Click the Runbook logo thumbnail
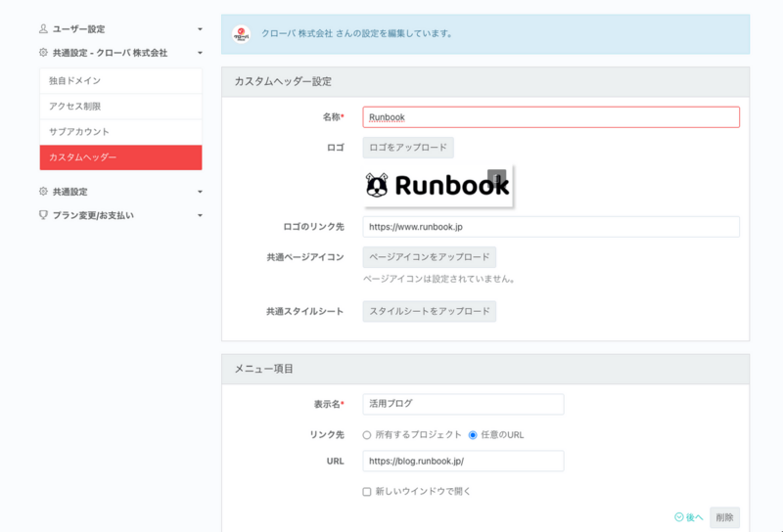The width and height of the screenshot is (783, 532). [438, 186]
